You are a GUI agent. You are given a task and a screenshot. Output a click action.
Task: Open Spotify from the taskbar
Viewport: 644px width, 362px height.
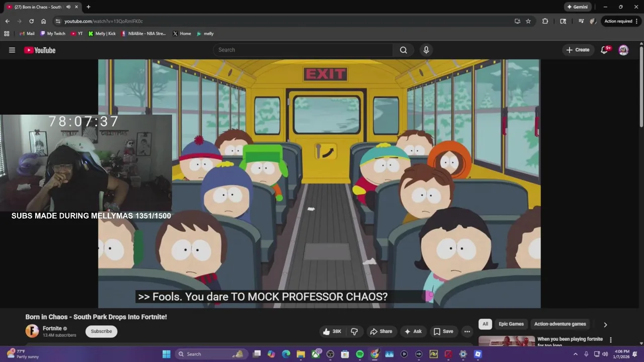[x=360, y=354]
